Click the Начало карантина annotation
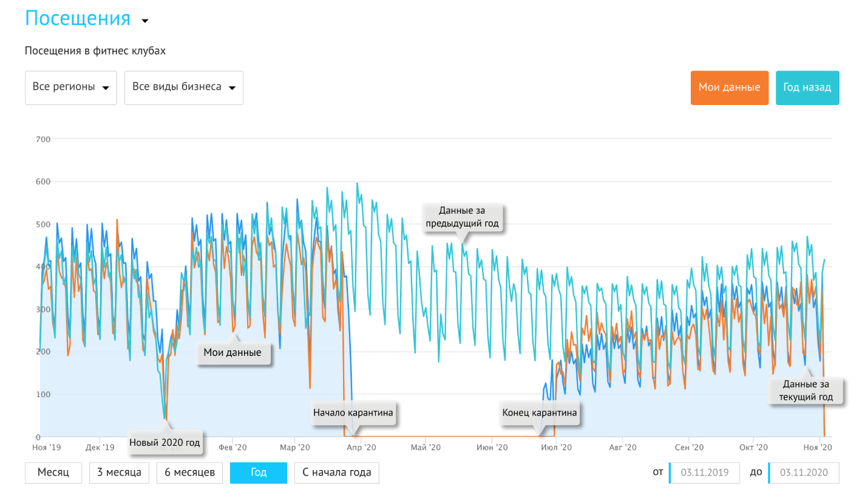This screenshot has height=498, width=868. pyautogui.click(x=353, y=413)
